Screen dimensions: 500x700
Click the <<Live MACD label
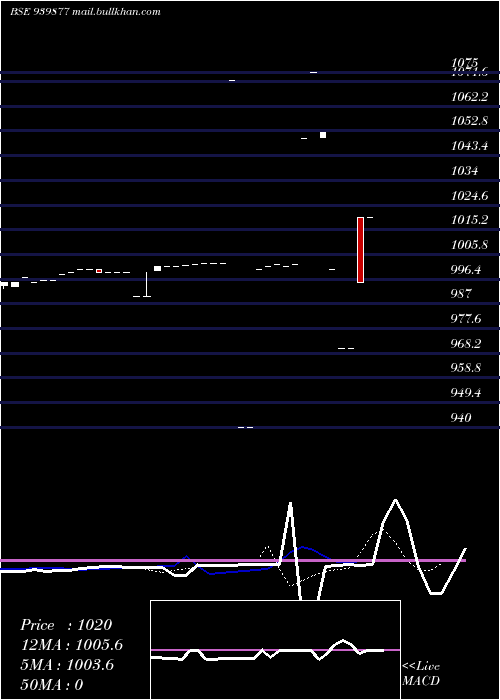point(421,673)
